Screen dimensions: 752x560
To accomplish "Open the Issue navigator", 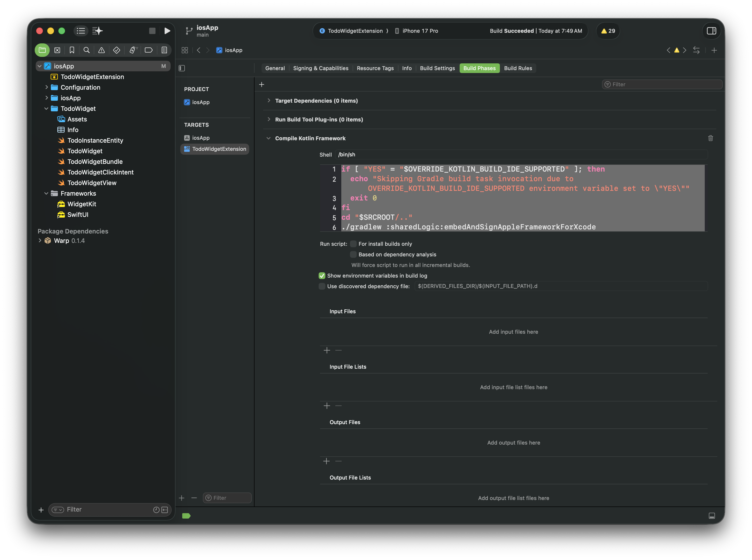I will [101, 50].
